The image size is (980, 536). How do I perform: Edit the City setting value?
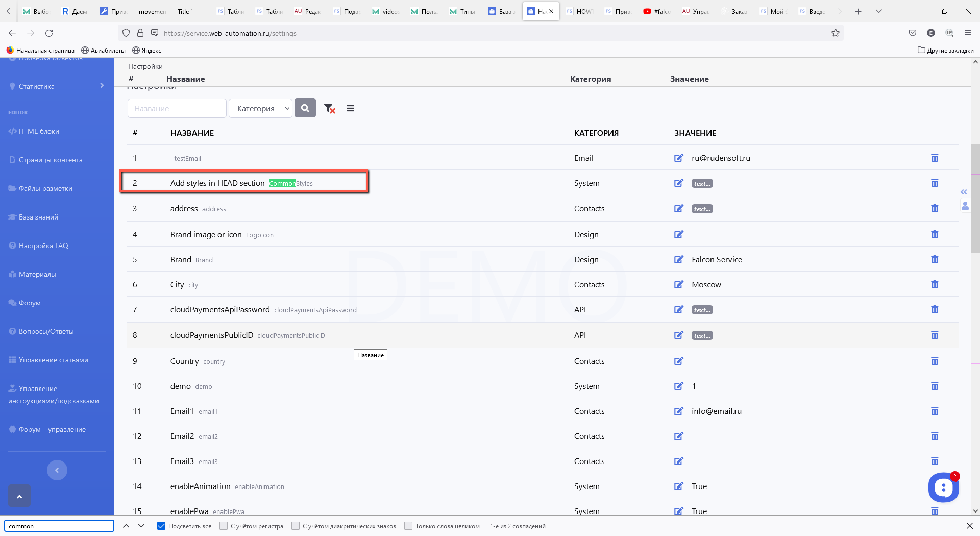tap(678, 285)
